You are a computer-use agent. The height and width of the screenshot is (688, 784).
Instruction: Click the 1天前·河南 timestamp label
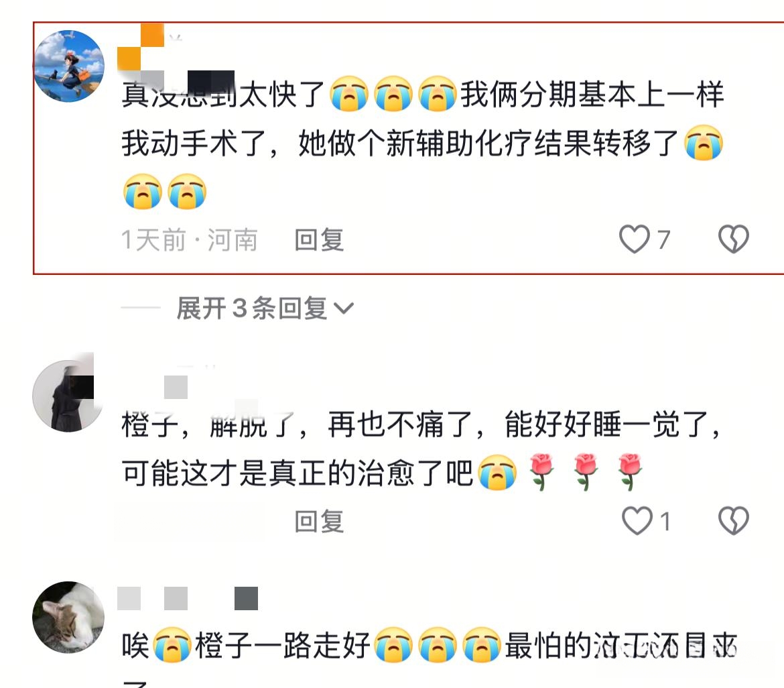point(190,239)
